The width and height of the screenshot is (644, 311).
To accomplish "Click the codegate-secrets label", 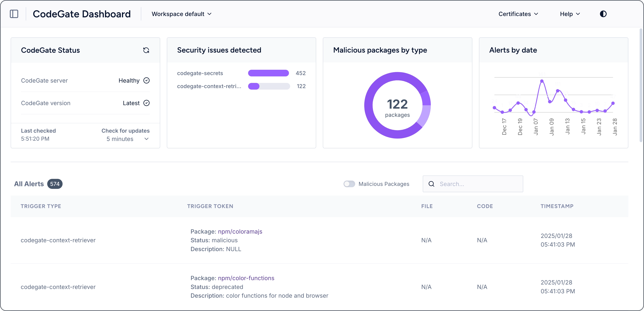I will [200, 73].
